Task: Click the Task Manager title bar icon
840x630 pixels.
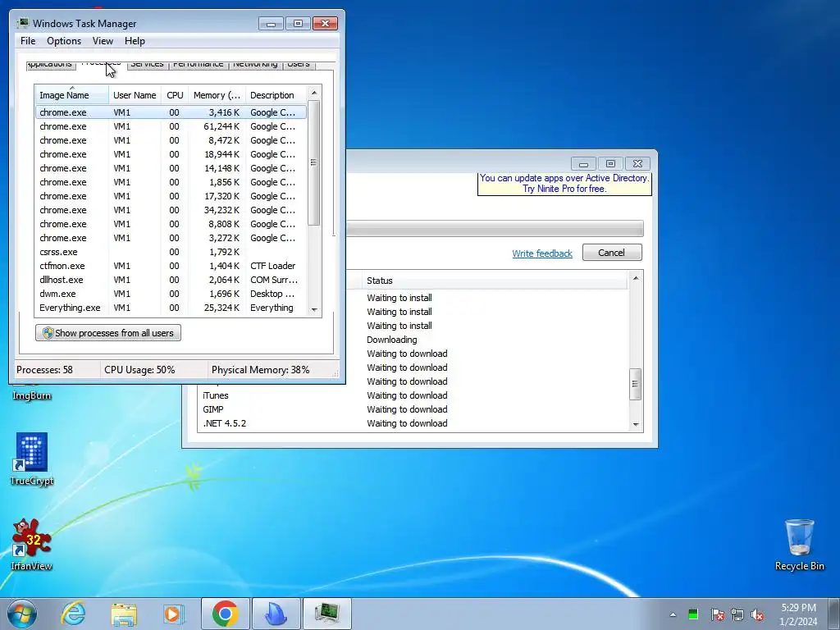Action: [x=22, y=23]
